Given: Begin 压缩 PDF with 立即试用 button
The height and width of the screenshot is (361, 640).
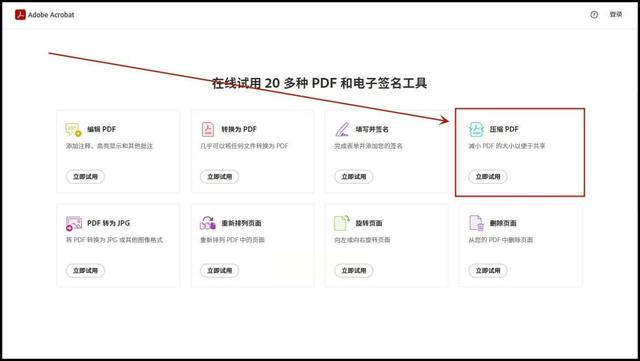Looking at the screenshot, I should [488, 176].
